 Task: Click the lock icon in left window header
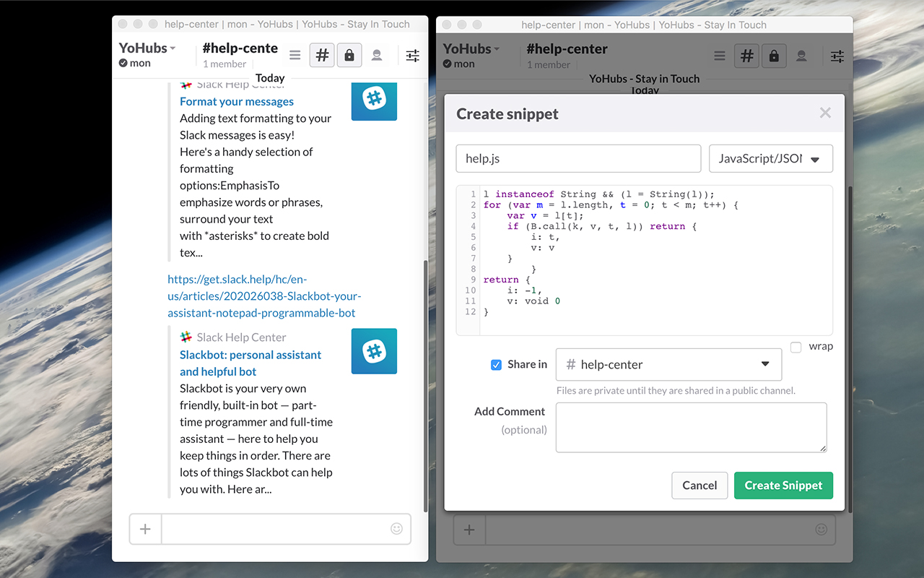point(349,55)
